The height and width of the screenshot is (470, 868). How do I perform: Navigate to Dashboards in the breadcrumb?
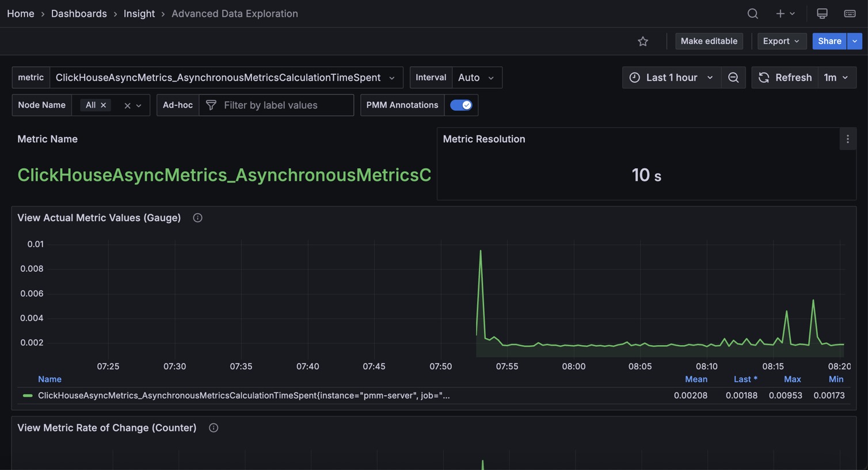coord(79,13)
